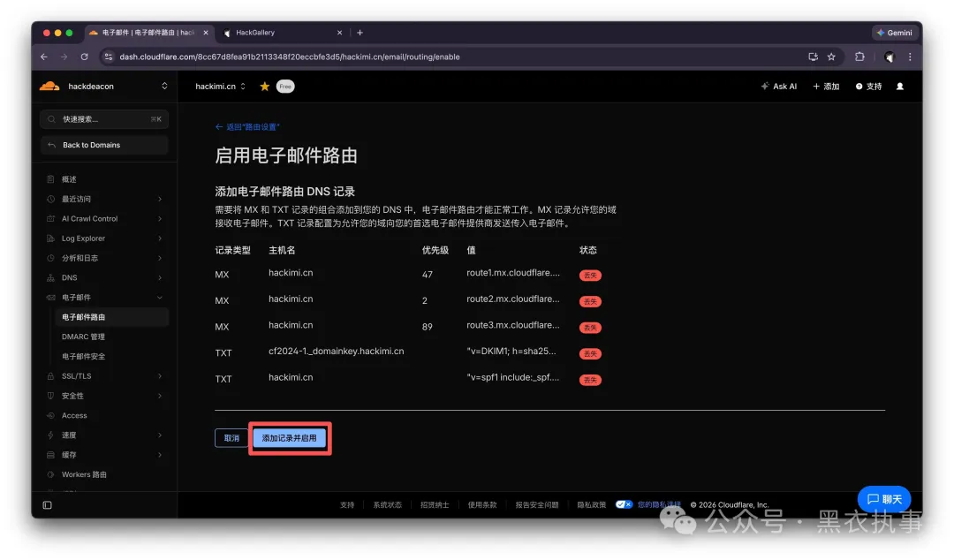
Task: Click the 添加 add button
Action: (826, 87)
